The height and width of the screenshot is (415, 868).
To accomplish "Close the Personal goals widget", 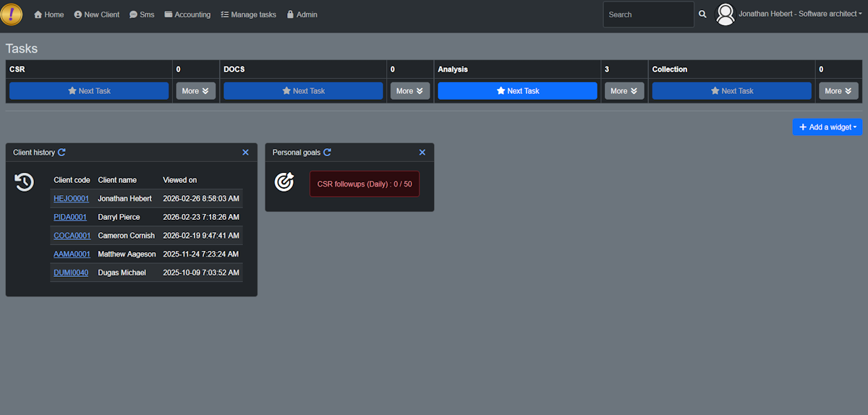I will tap(422, 153).
